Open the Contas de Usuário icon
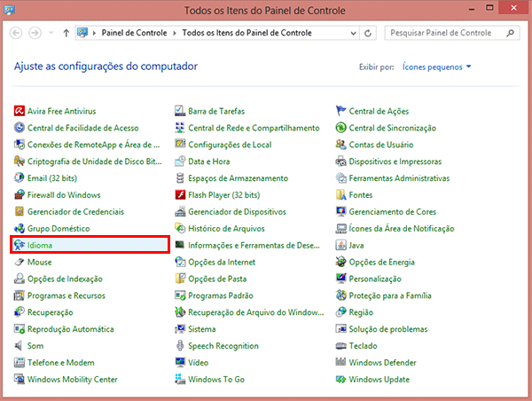The width and height of the screenshot is (532, 401). [340, 145]
